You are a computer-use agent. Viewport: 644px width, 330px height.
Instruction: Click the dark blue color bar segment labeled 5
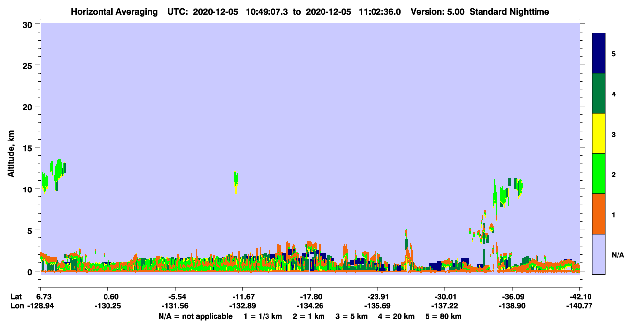tap(599, 53)
